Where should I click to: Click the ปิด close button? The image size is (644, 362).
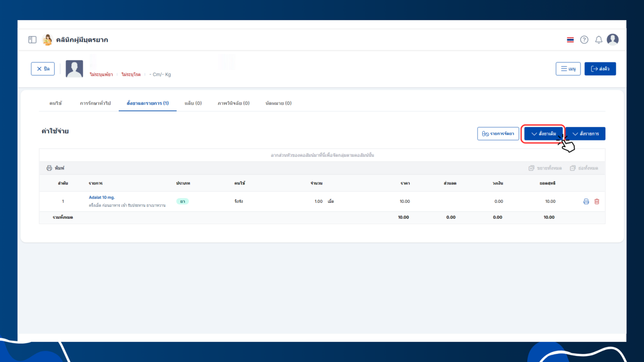pos(43,69)
